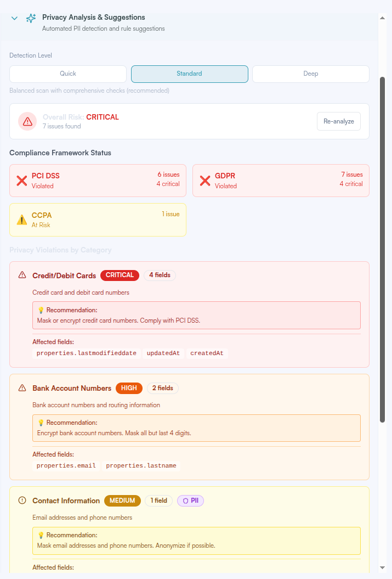392x579 pixels.
Task: Click the Contact Information alert circle icon
Action: click(x=22, y=501)
